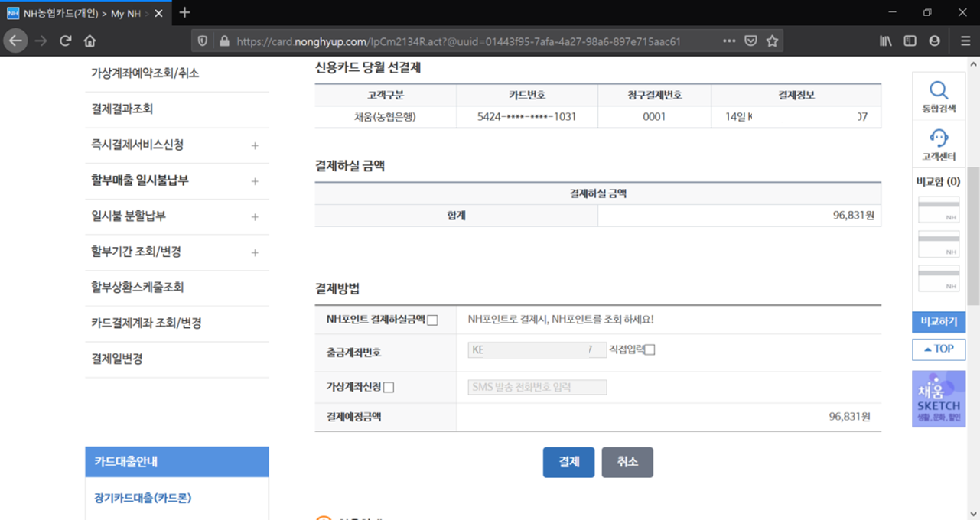Image resolution: width=980 pixels, height=520 pixels.
Task: Open the 결제결과조회 sidebar item
Action: click(x=122, y=109)
